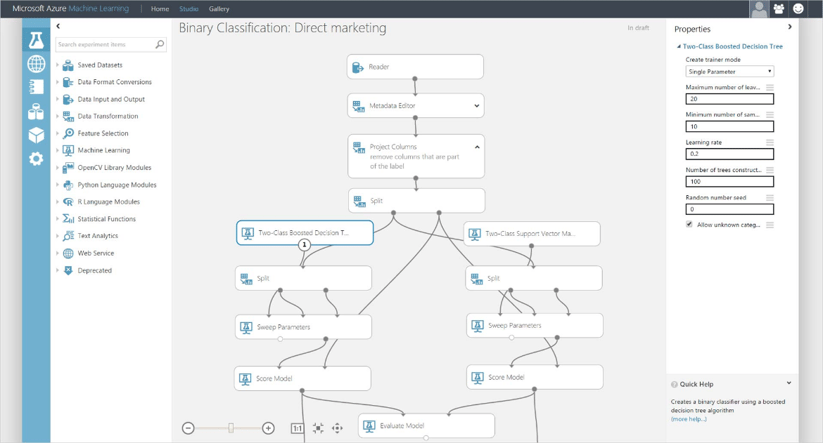Screen dimensions: 823x443
Task: Open the Experiments flask icon in sidebar
Action: [36, 41]
